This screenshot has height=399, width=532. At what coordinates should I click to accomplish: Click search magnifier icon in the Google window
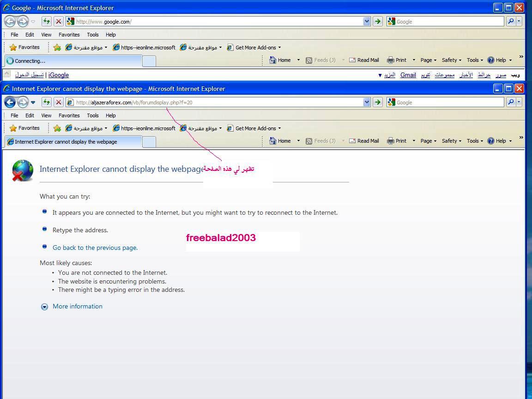click(511, 21)
